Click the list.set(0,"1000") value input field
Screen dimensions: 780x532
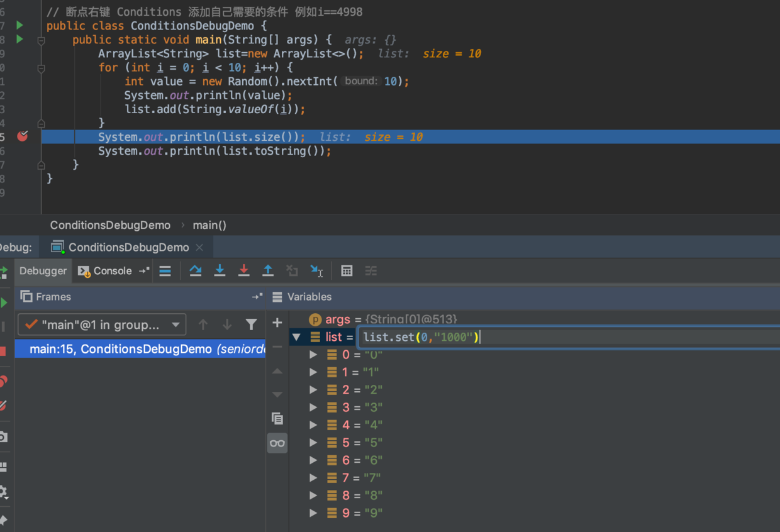point(569,337)
